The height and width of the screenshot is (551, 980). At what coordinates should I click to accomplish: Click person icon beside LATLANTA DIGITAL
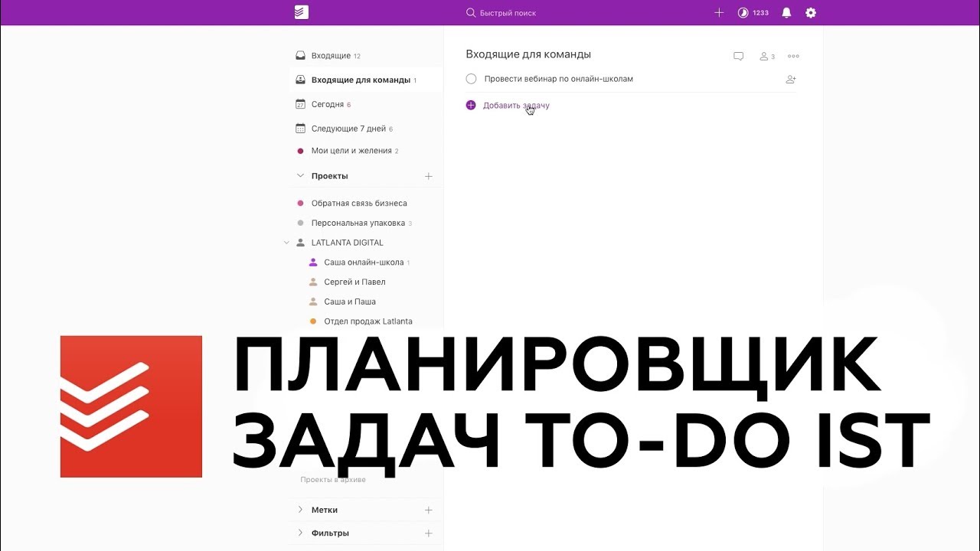[x=300, y=243]
